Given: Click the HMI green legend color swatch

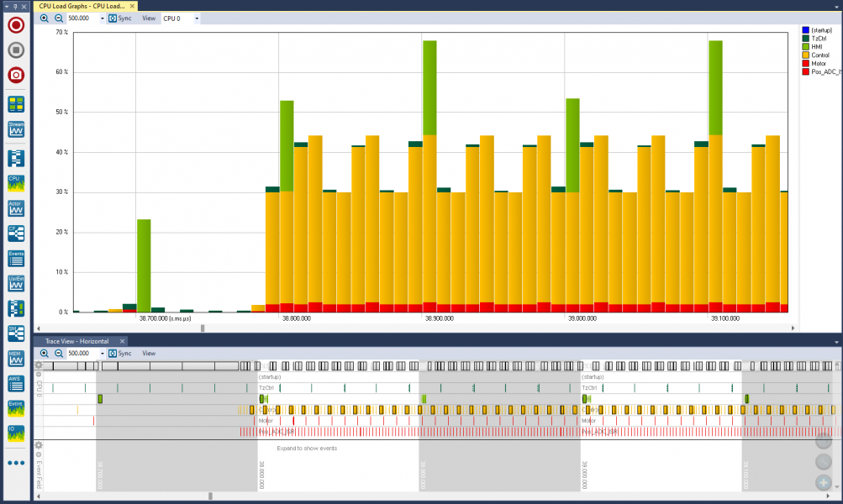Looking at the screenshot, I should [805, 47].
